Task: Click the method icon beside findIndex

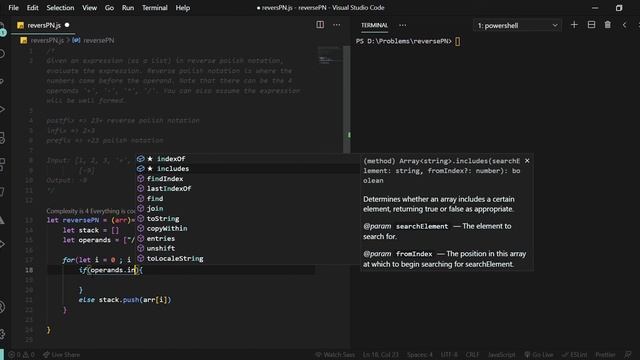Action: click(x=140, y=179)
